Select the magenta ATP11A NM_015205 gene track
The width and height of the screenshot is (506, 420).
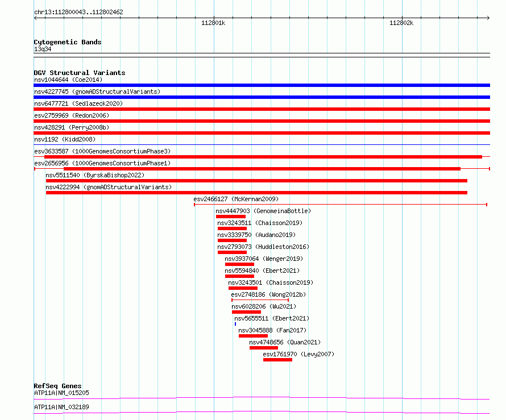[x=262, y=398]
